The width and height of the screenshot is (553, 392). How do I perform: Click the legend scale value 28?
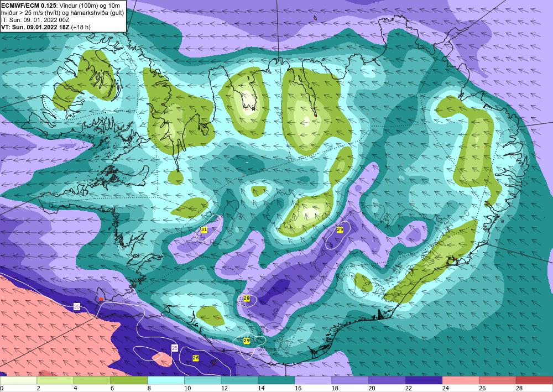pyautogui.click(x=519, y=389)
